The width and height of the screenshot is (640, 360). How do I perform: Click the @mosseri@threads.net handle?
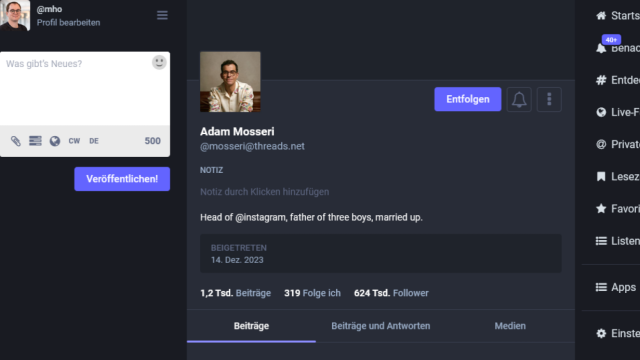[x=252, y=146]
